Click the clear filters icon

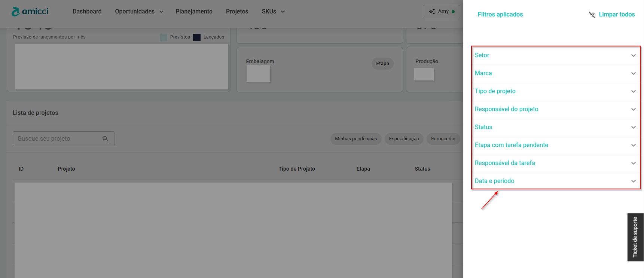[x=592, y=15]
